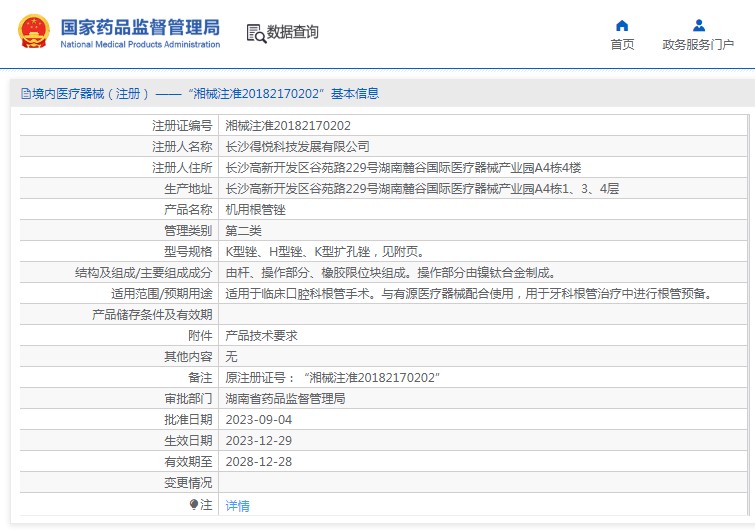Screen dimensions: 755x530
Task: Click the 管理类别 row label
Action: click(x=188, y=231)
